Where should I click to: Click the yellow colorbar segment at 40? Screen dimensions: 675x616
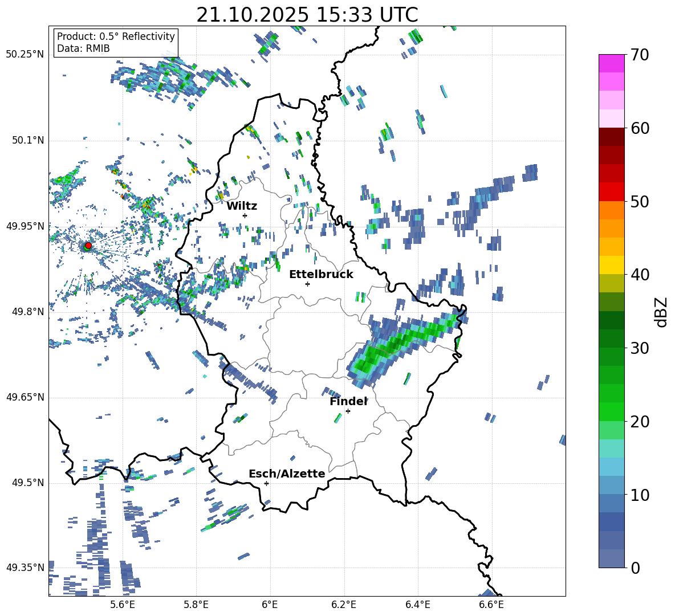[611, 264]
